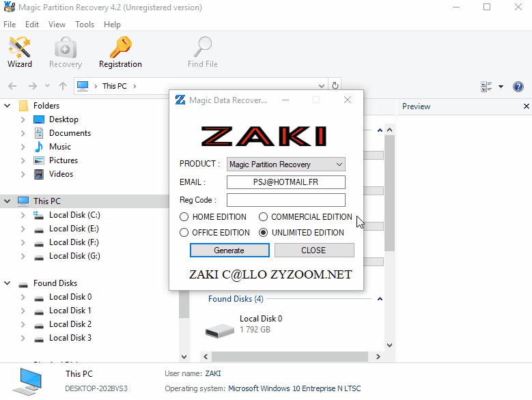Open the Tools menu
532x400 pixels.
click(85, 25)
